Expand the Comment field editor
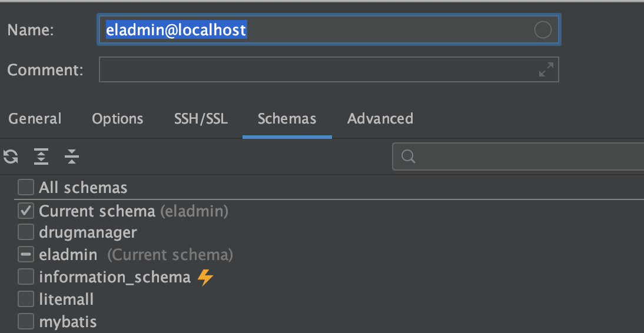 [546, 69]
